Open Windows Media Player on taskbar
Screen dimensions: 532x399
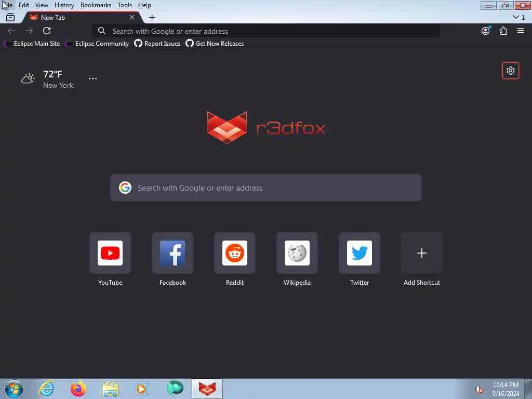pos(142,389)
